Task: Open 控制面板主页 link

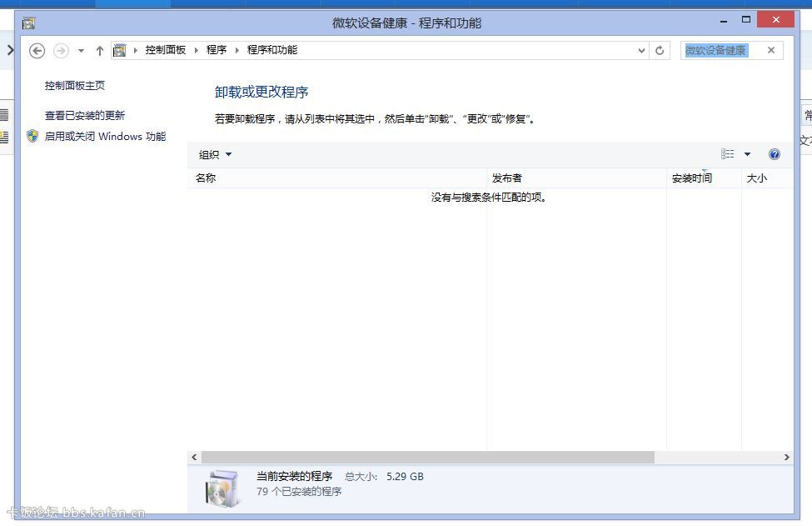Action: pos(75,86)
